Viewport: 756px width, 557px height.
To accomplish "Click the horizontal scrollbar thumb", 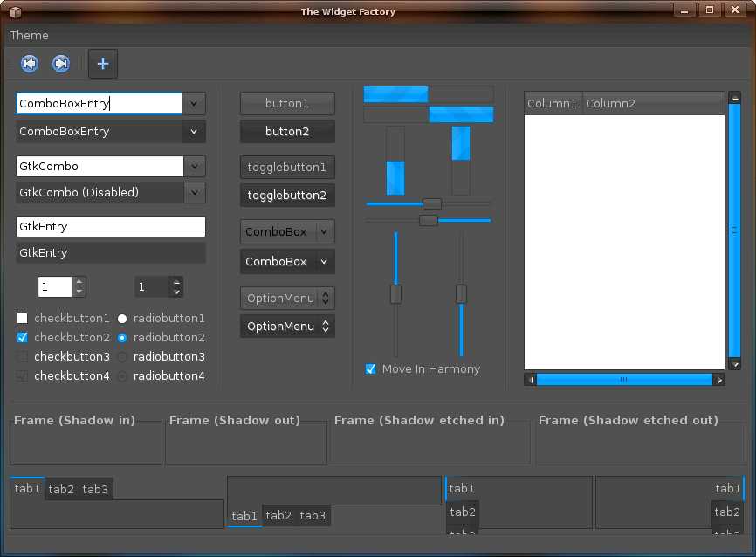I will point(624,380).
